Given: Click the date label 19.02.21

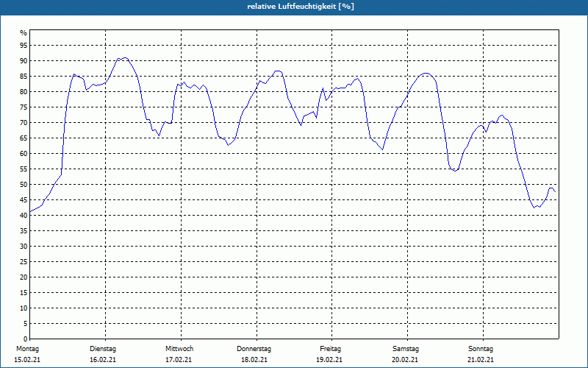Looking at the screenshot, I should click(329, 360).
